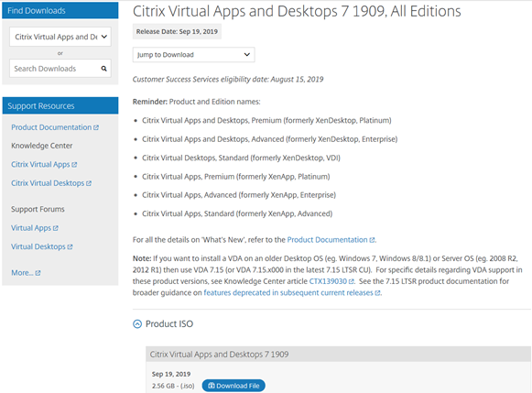This screenshot has height=393, width=532.
Task: Click the Product ISO heading text
Action: pyautogui.click(x=169, y=324)
